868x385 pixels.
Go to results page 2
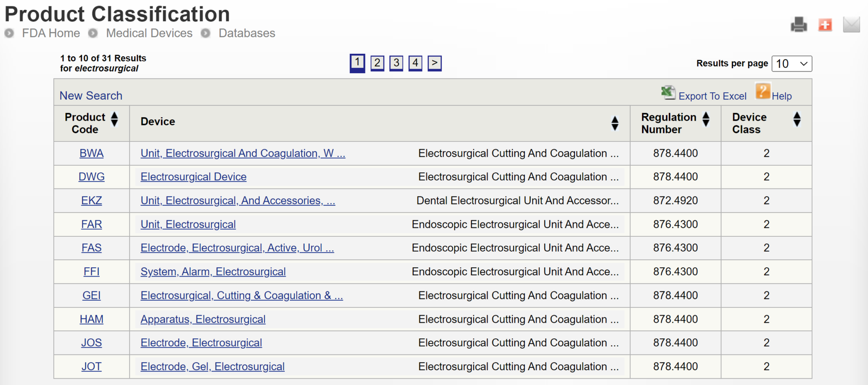click(x=377, y=63)
